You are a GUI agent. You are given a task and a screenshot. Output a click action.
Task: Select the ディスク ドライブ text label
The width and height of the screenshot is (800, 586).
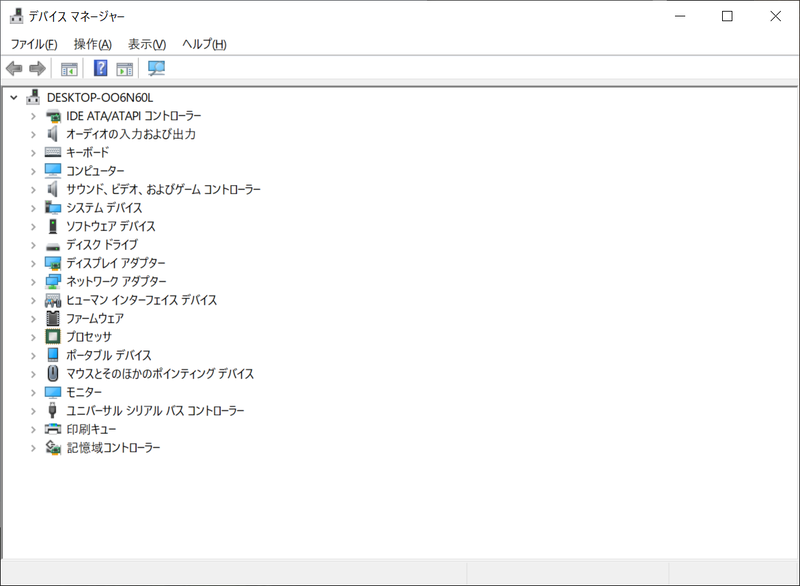click(x=102, y=245)
